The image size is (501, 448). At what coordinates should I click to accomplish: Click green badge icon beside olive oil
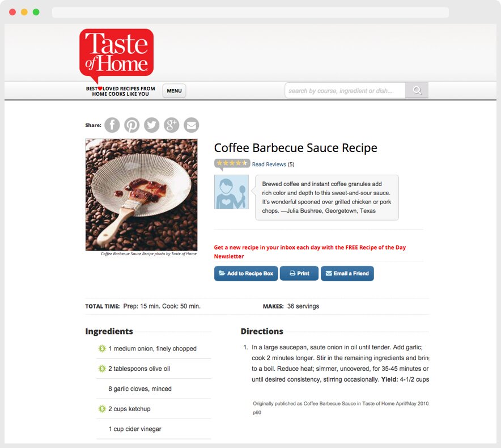pos(102,369)
